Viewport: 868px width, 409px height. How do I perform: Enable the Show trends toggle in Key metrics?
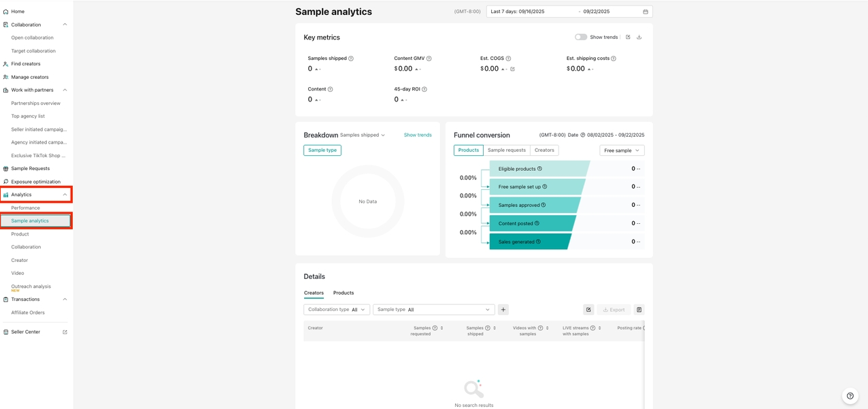pyautogui.click(x=580, y=37)
